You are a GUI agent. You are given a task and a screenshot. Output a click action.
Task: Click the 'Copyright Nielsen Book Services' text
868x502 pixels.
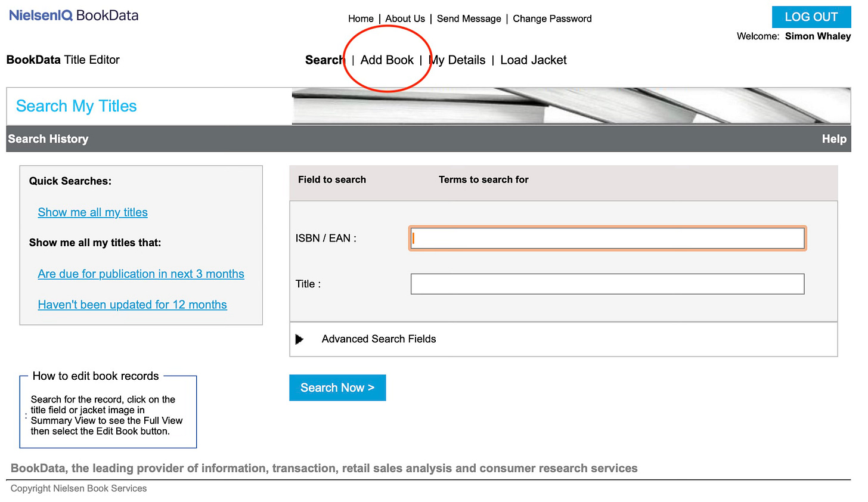(79, 488)
